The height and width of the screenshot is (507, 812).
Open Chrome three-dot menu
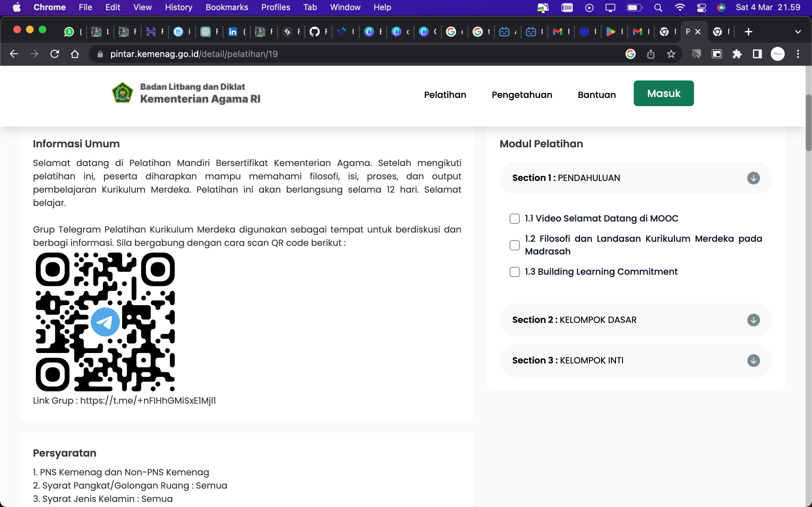(798, 54)
